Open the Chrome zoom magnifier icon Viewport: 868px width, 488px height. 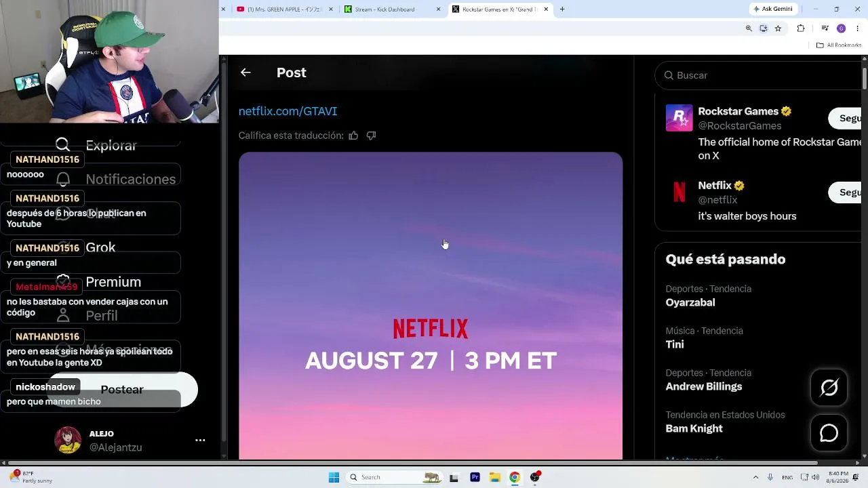tap(749, 28)
